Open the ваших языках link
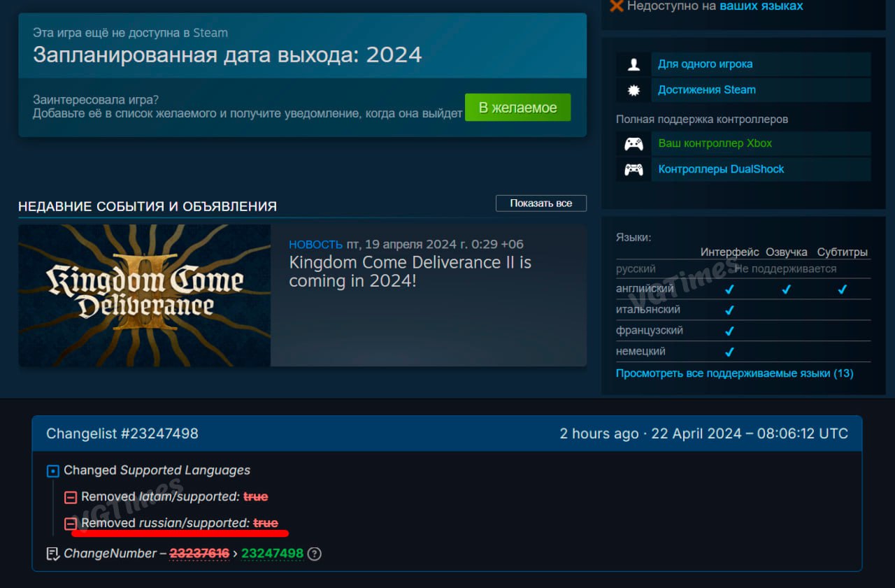 pos(761,6)
